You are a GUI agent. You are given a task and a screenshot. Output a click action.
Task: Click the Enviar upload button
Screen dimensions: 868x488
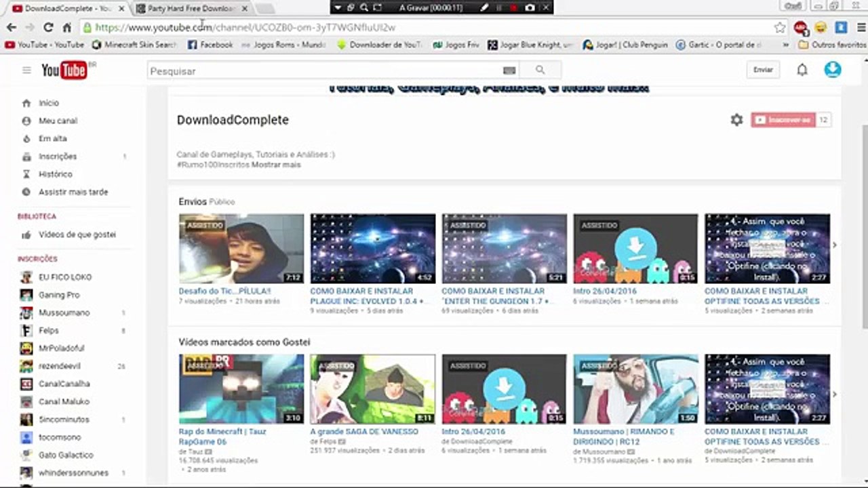[763, 70]
